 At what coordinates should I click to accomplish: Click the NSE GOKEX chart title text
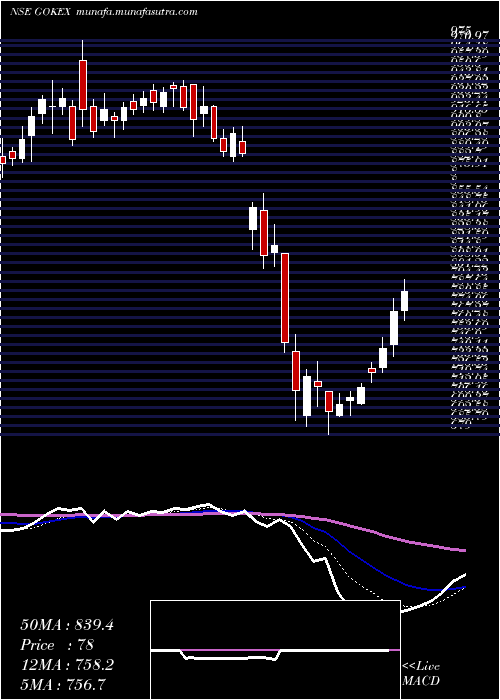[40, 12]
